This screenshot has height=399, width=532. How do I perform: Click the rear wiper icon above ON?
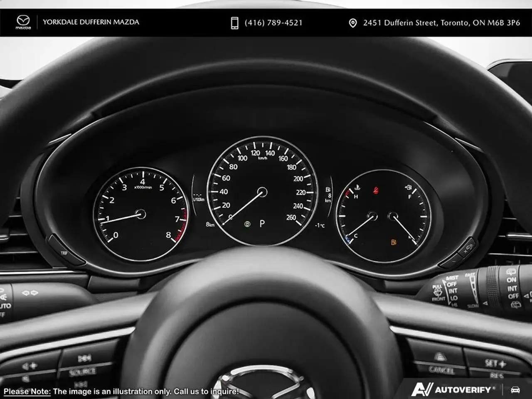click(511, 272)
